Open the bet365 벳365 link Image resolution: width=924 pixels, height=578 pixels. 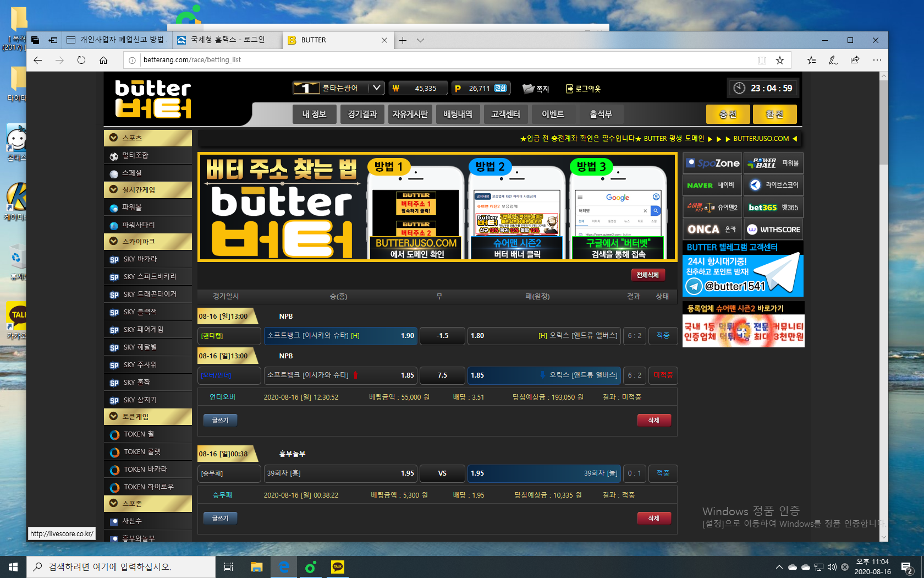tap(773, 208)
